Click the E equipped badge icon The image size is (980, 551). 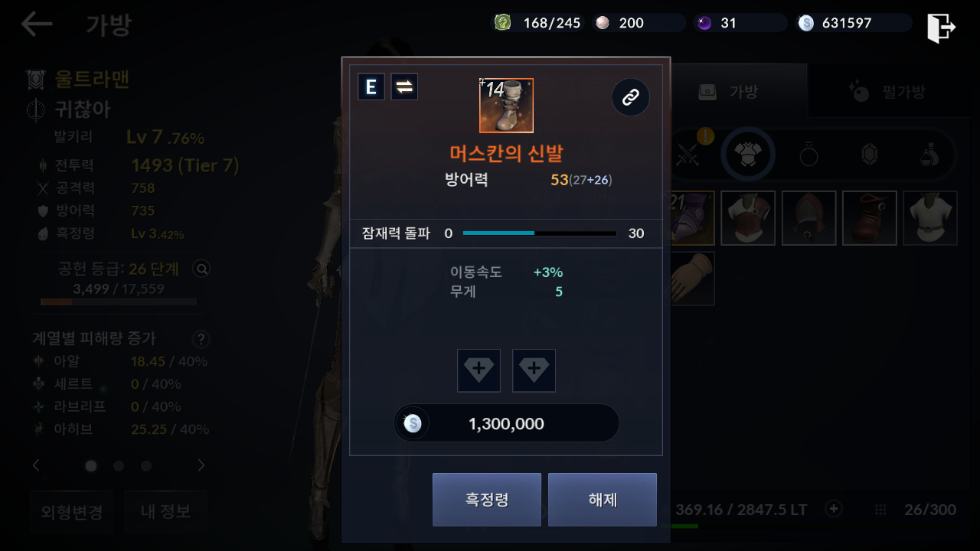point(371,87)
